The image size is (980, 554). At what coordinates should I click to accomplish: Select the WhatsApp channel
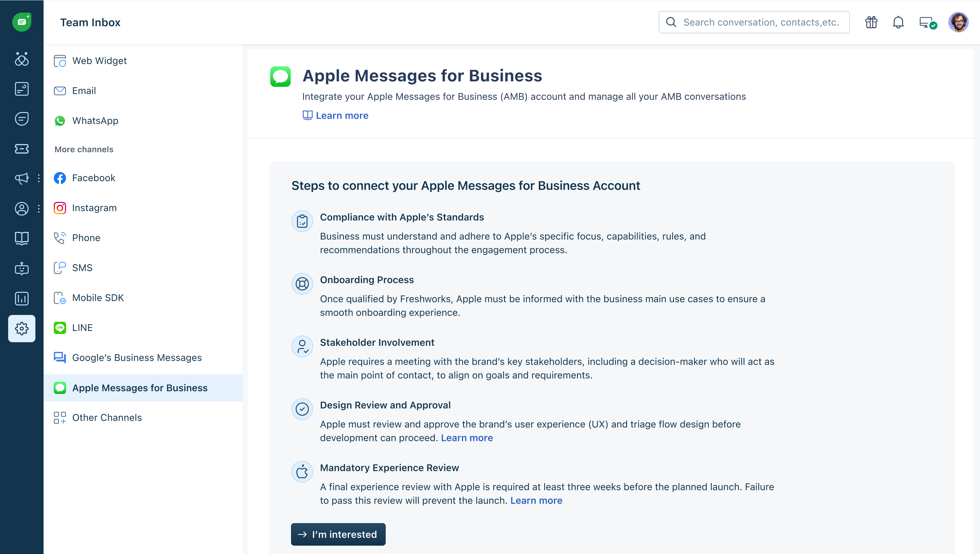95,121
